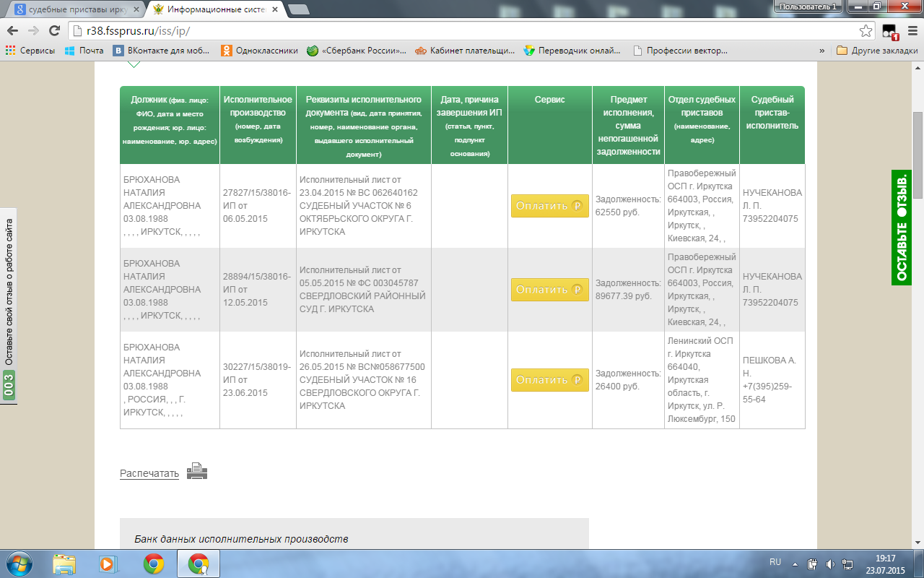Open the Windows Start menu
The image size is (924, 578).
coord(19,564)
